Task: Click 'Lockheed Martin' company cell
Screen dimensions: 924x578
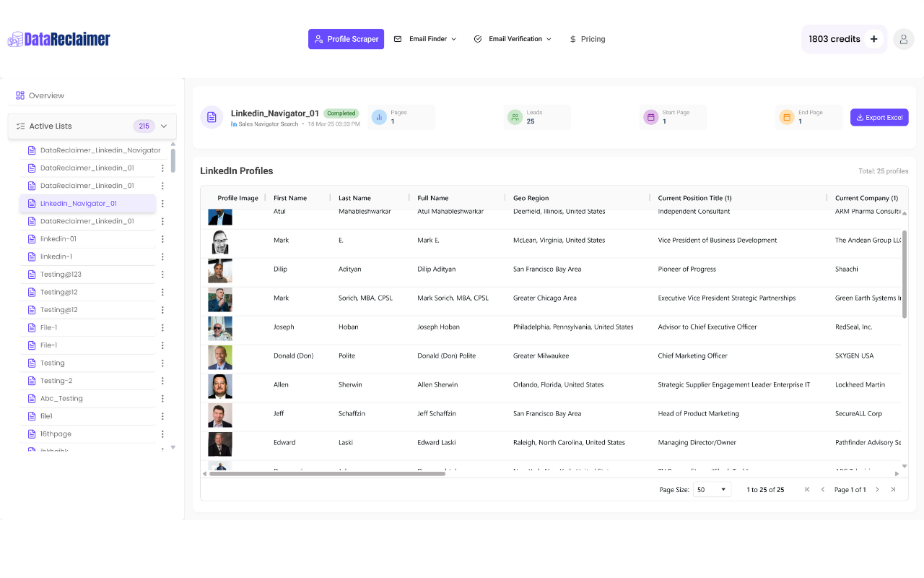Action: pos(860,385)
